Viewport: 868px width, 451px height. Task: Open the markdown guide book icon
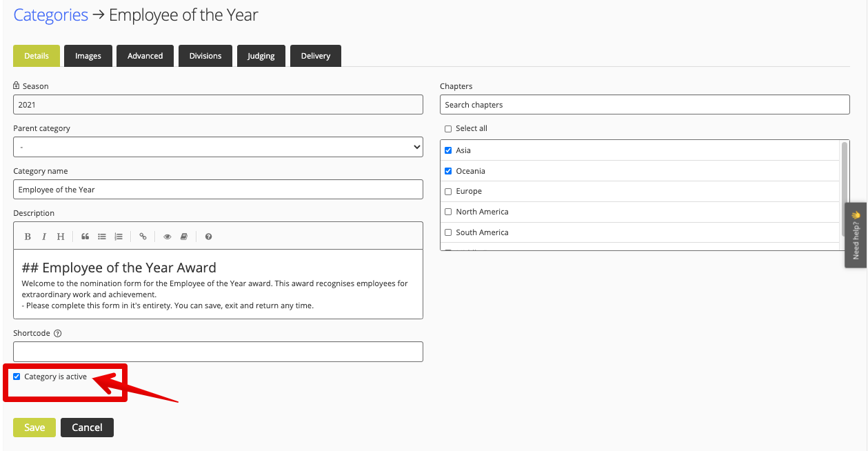point(183,237)
